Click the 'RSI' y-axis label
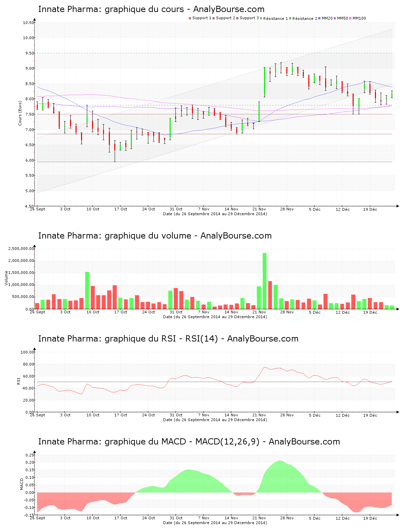The width and height of the screenshot is (412, 532). pos(19,381)
